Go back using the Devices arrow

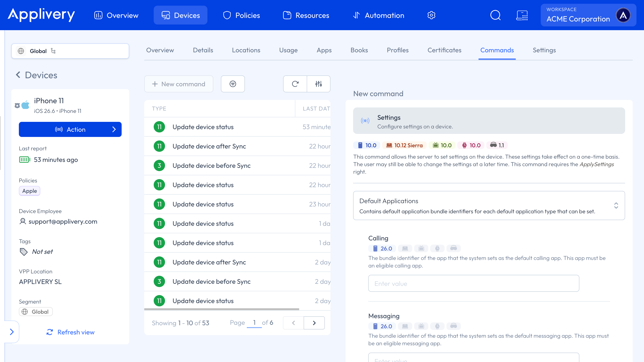coord(18,75)
